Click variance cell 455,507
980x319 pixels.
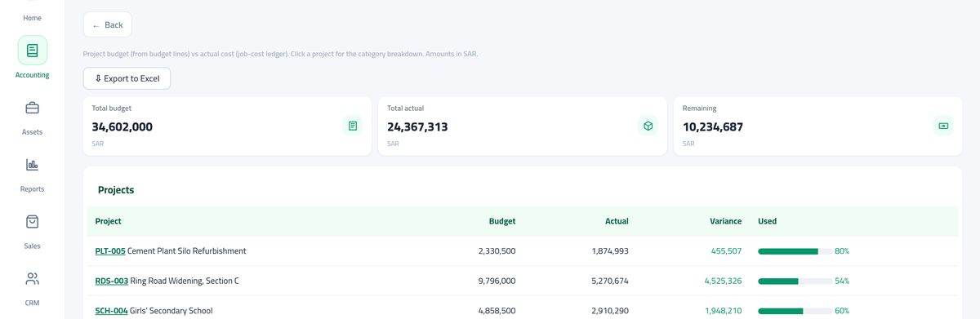pos(726,251)
